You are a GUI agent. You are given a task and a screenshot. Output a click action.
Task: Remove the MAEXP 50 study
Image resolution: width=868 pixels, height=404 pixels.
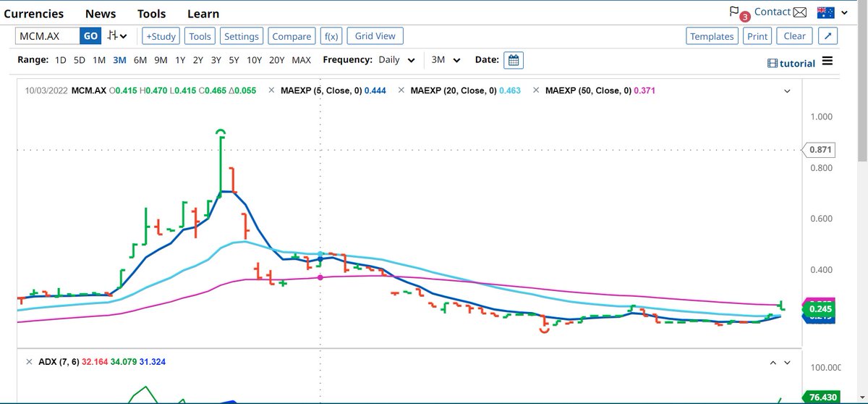(537, 91)
